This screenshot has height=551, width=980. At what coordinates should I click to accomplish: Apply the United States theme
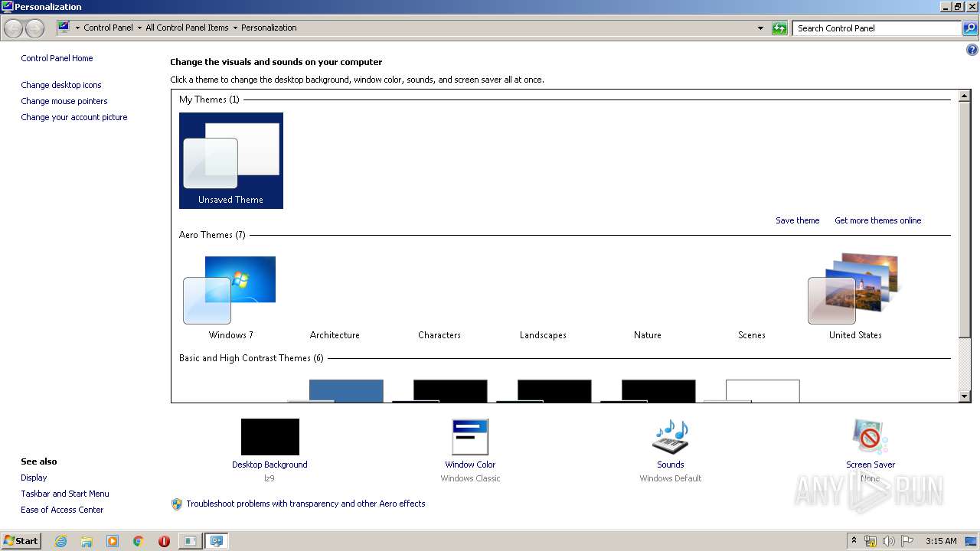[x=855, y=298]
